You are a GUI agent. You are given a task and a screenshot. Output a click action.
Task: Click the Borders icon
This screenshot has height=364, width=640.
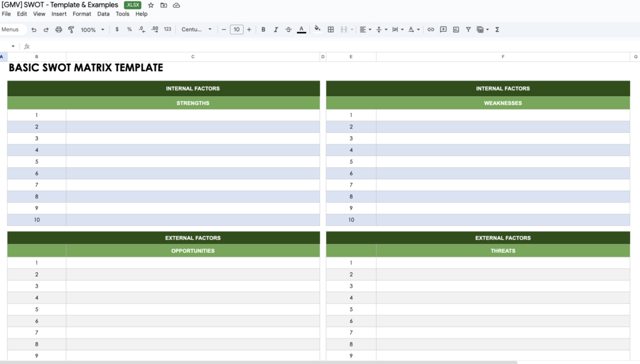[x=331, y=29]
